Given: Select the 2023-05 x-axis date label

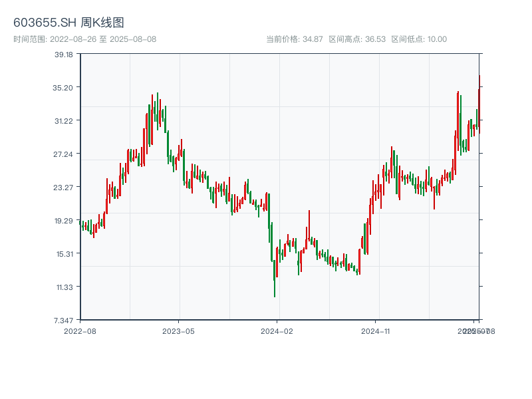Looking at the screenshot, I should coord(178,331).
